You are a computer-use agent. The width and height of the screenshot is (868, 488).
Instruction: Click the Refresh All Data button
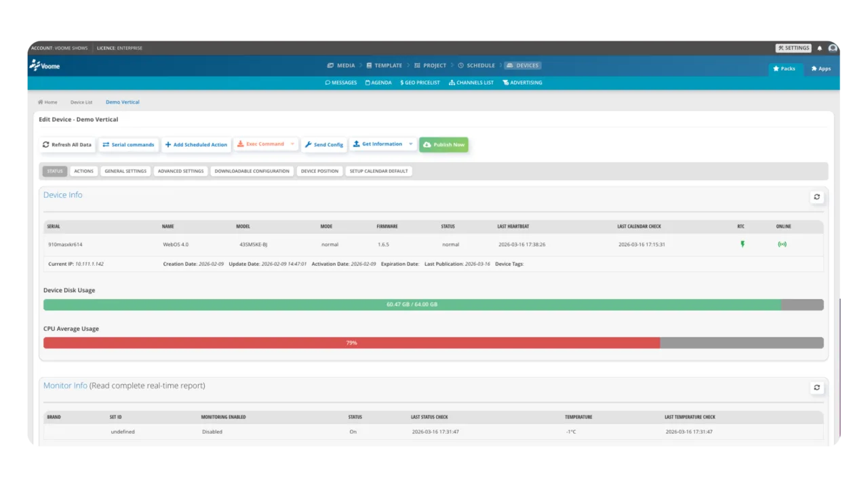click(67, 144)
